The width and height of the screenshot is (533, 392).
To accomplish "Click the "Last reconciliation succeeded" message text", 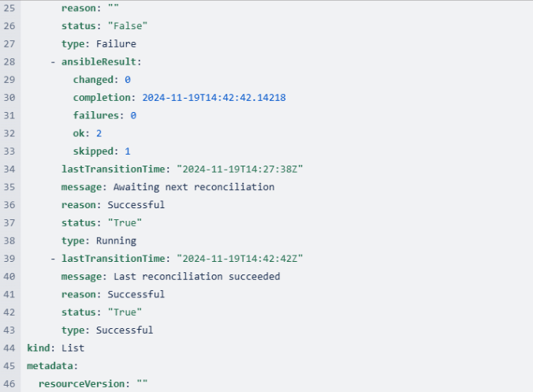I will click(x=196, y=276).
